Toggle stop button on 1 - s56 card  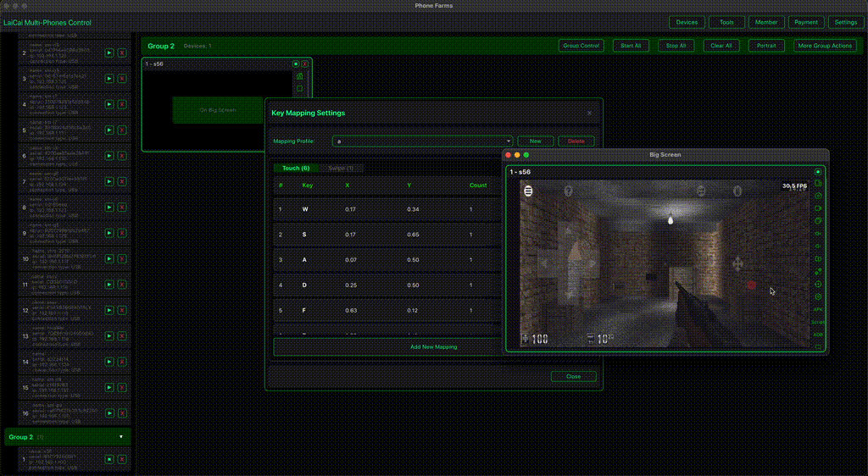click(296, 64)
